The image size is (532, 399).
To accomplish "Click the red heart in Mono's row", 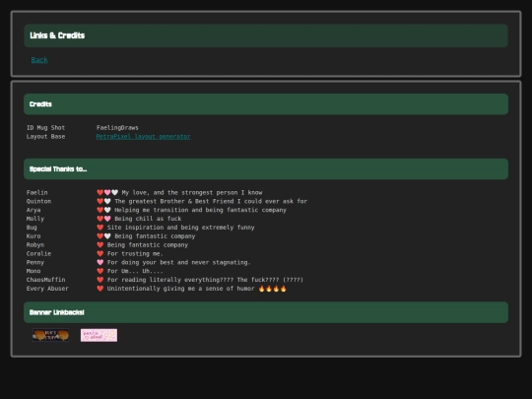I will click(100, 271).
